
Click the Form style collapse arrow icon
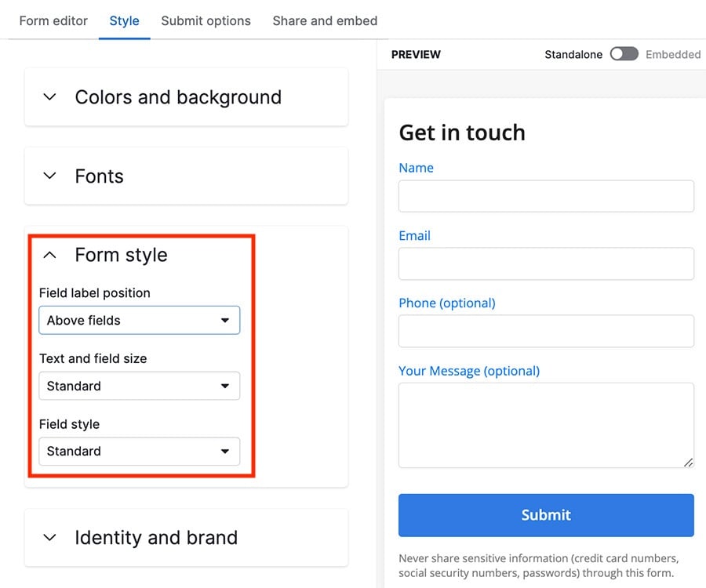(x=49, y=255)
